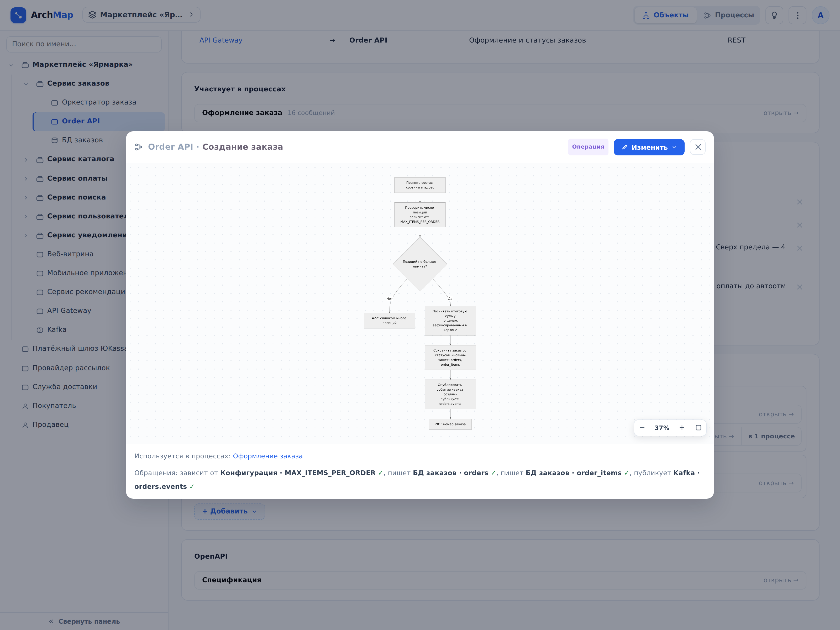Select Оркестратор заказа in the tree
The image size is (840, 630).
coord(99,103)
